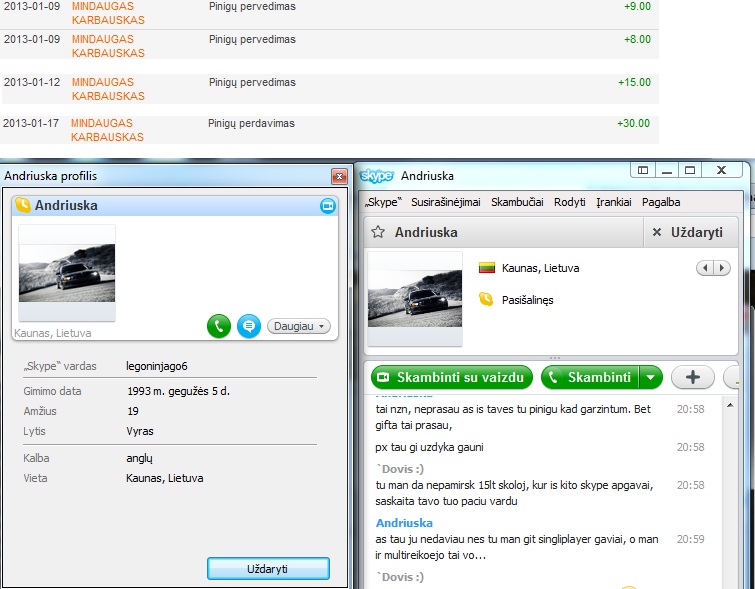Click Lithuanian flag icon next to Kaunas

pyautogui.click(x=487, y=268)
